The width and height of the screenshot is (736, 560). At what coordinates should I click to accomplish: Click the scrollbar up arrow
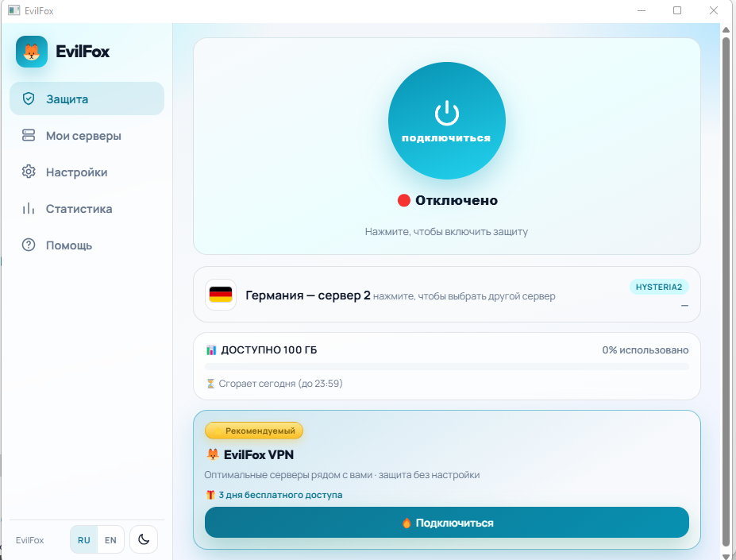coord(726,29)
